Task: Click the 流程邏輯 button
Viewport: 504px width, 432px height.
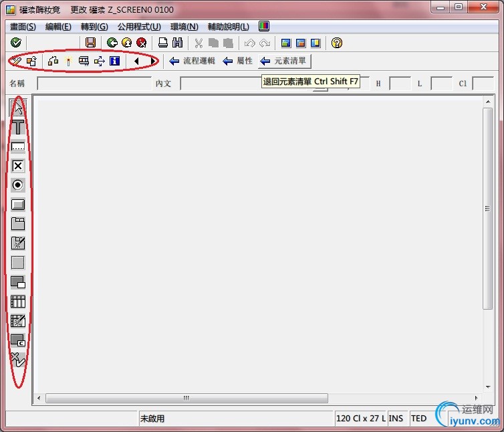Action: point(193,61)
